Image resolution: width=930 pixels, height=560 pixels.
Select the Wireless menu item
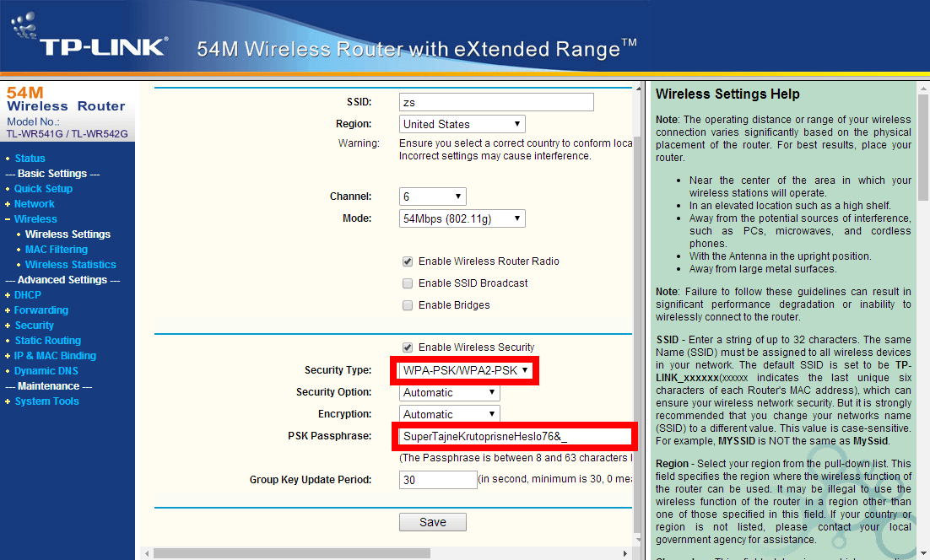35,219
